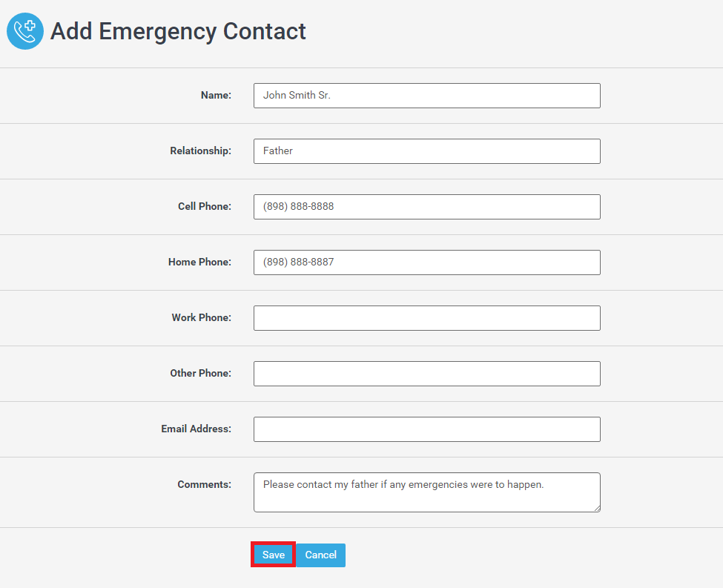The height and width of the screenshot is (588, 723).
Task: Click inside the Comments text area
Action: 427,492
